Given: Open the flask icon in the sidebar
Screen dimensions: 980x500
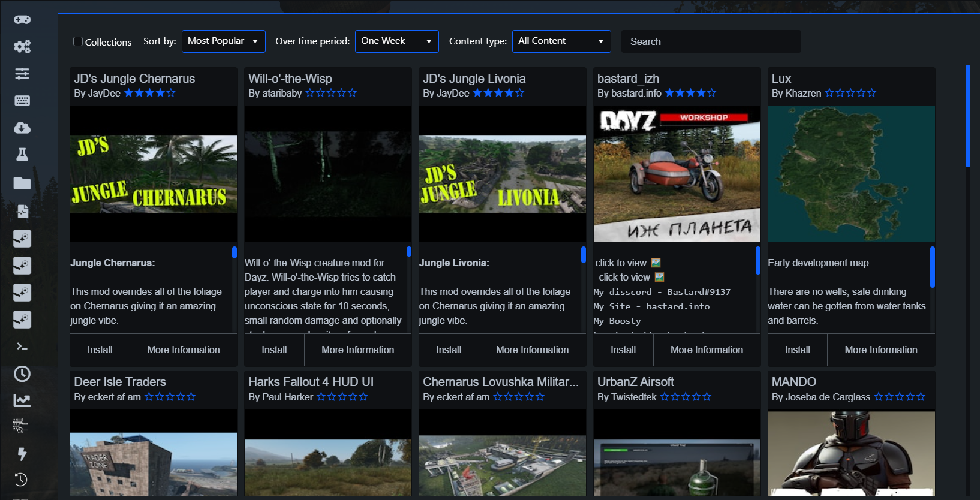Looking at the screenshot, I should click(22, 155).
